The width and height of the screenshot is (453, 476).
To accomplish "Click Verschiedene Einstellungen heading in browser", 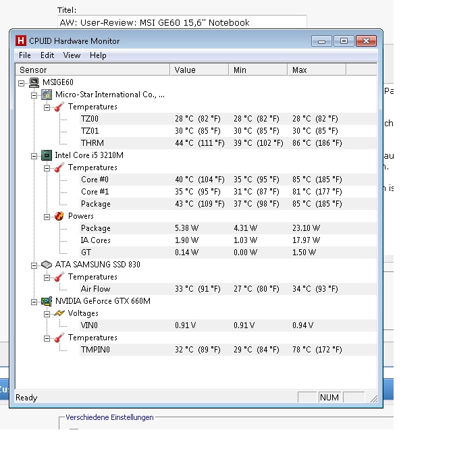I will pos(109,417).
